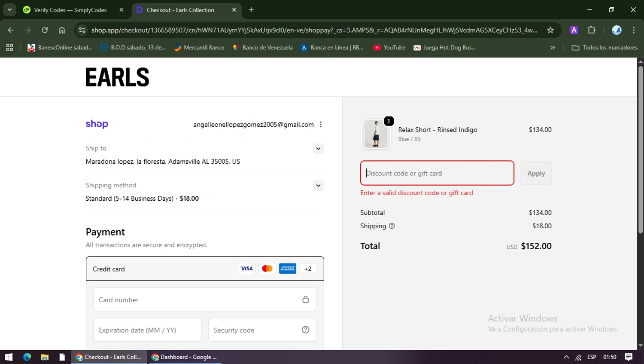Bookmark this page with star icon
The width and height of the screenshot is (644, 364).
pos(550,30)
